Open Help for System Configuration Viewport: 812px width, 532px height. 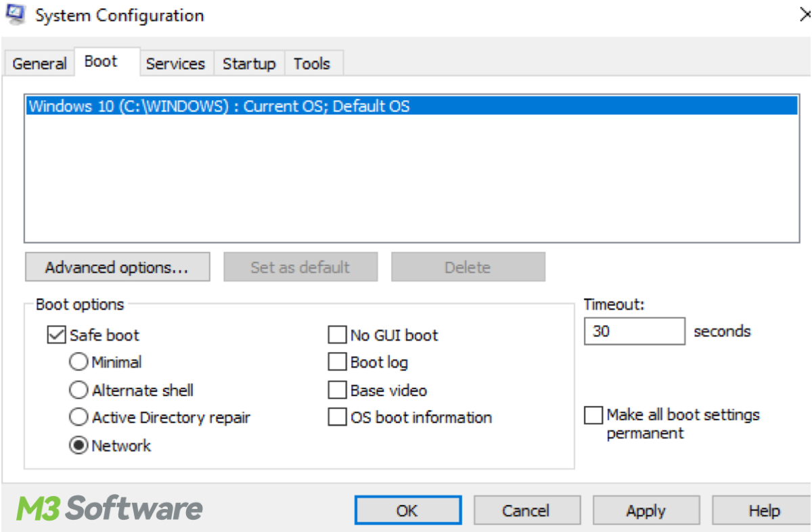[x=764, y=510]
